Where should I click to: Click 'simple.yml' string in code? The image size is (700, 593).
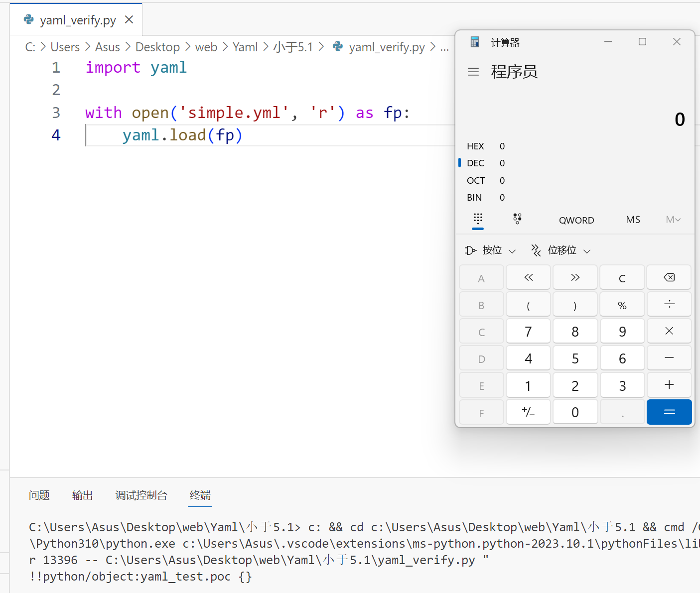[x=234, y=113]
